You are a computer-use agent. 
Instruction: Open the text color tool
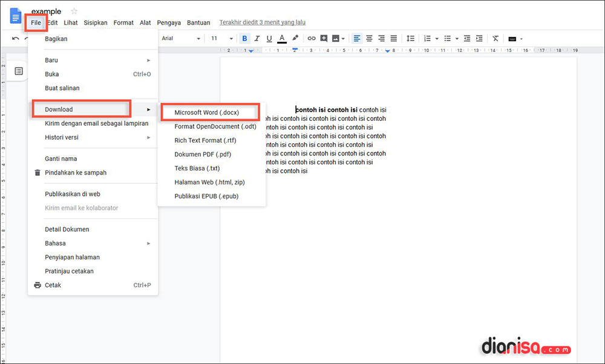(x=281, y=38)
